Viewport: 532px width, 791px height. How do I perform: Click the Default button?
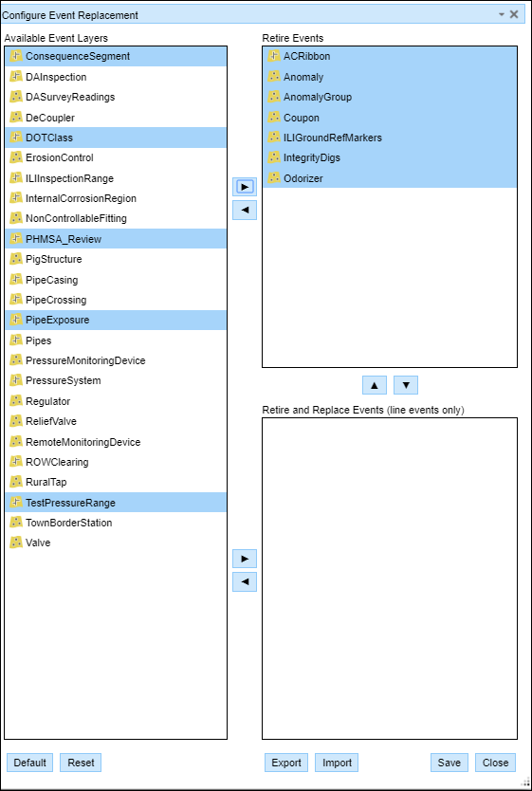point(29,763)
